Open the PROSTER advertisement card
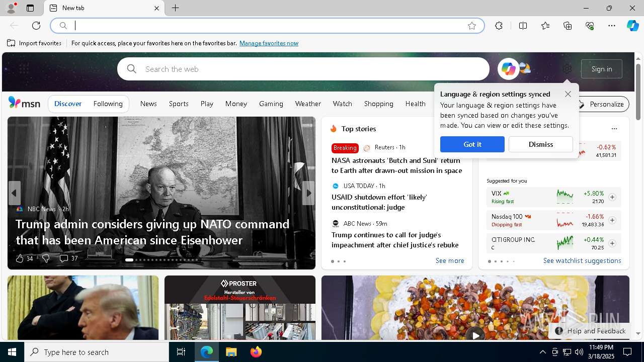 240,308
